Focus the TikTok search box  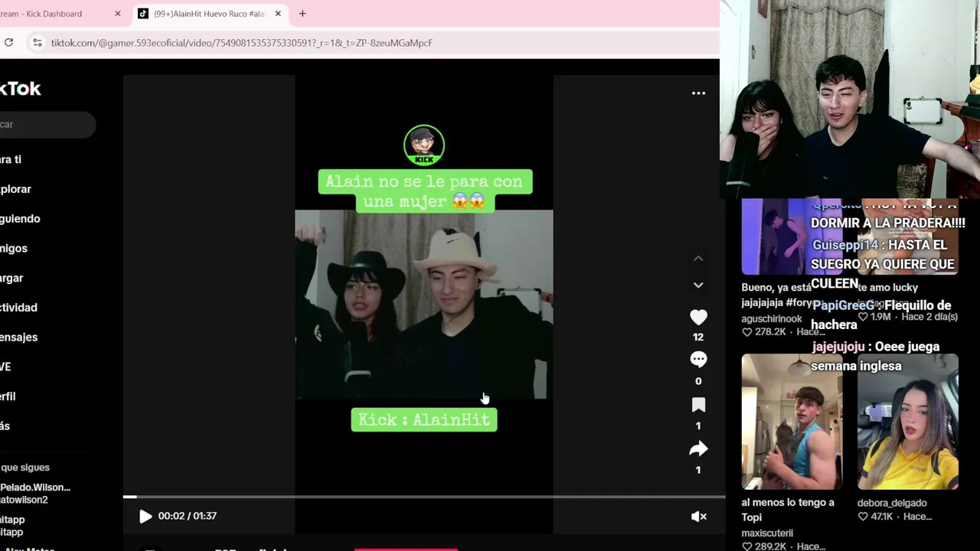pyautogui.click(x=47, y=124)
